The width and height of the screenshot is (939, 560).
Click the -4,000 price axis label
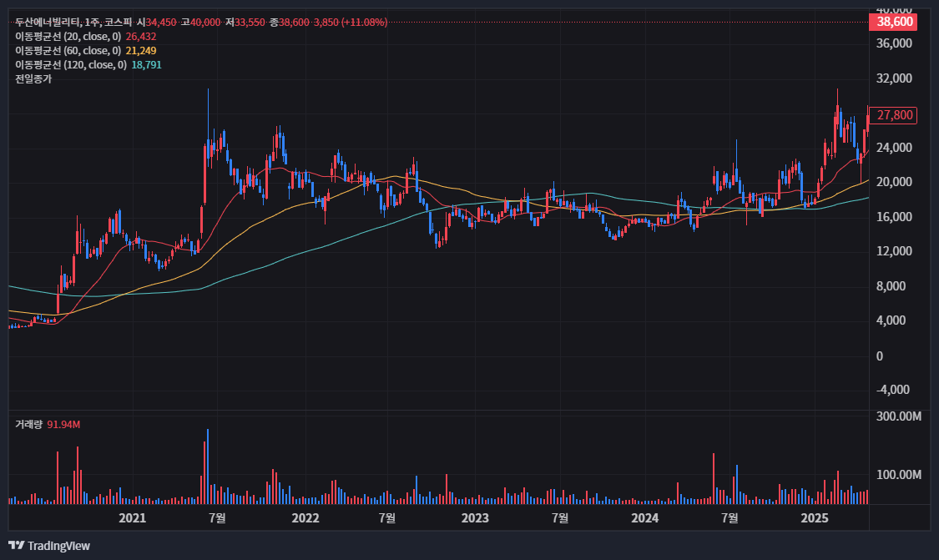tap(893, 390)
